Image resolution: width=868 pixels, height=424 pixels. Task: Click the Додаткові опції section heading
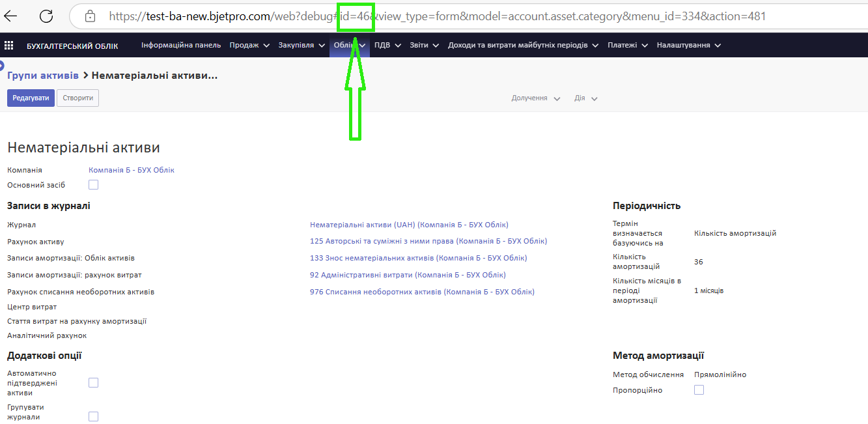44,356
